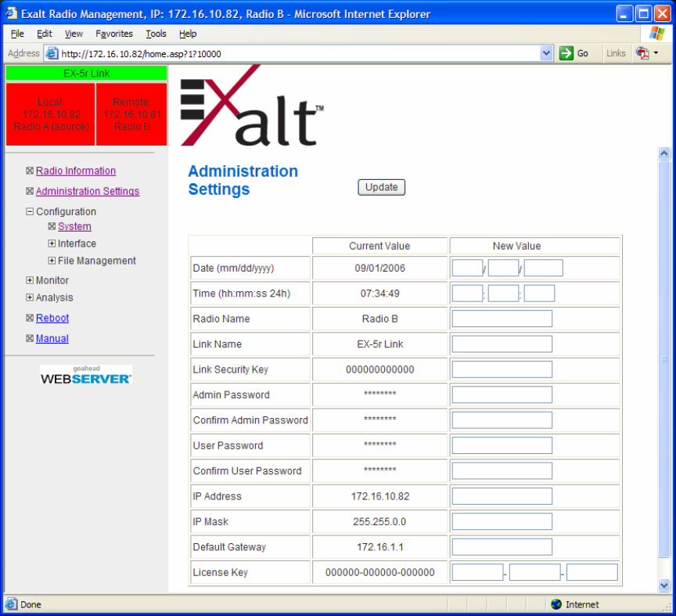Viewport: 676px width, 616px height.
Task: Click the Date day input field
Action: coord(503,268)
